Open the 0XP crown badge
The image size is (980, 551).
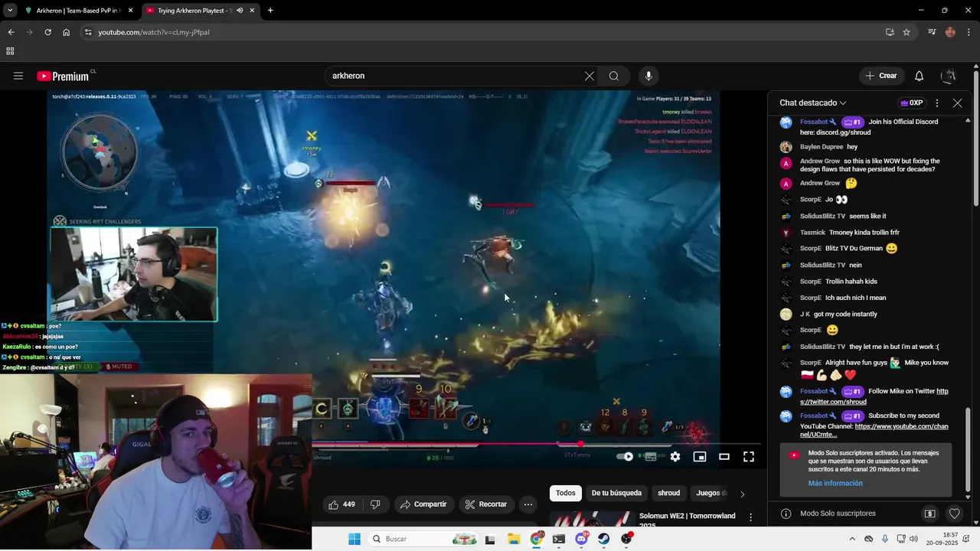[x=911, y=103]
